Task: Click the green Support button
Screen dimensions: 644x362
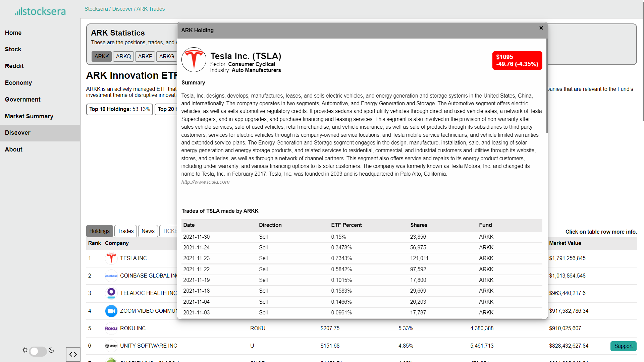Action: click(x=623, y=346)
